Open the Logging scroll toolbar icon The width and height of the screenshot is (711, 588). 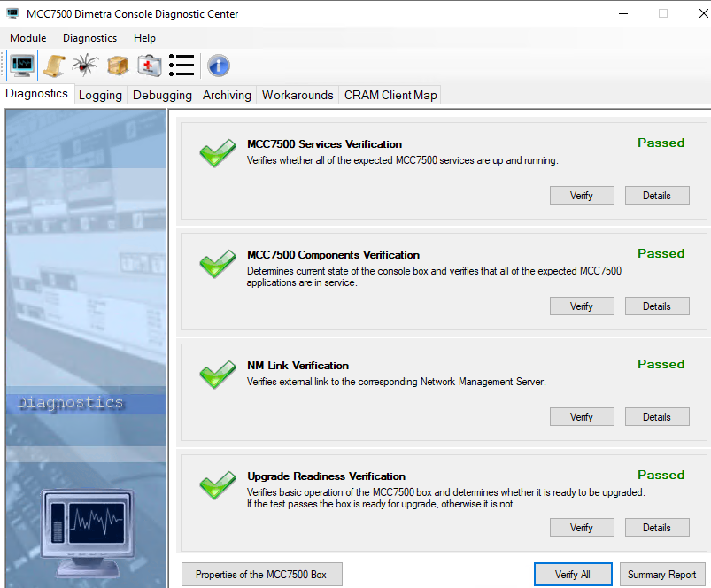click(54, 66)
